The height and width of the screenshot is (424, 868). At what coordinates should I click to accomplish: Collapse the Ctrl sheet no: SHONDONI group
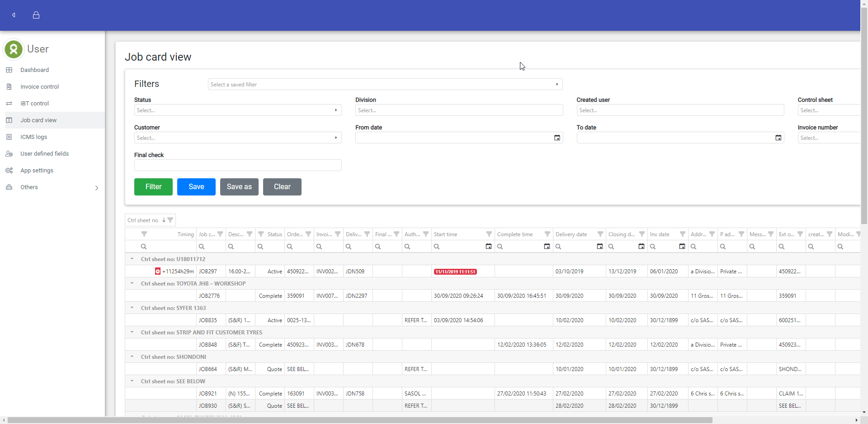click(x=132, y=357)
